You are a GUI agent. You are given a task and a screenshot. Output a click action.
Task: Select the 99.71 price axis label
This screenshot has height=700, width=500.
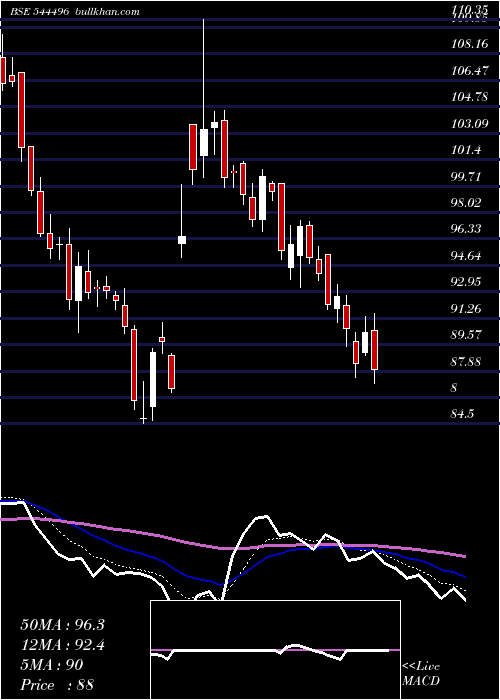click(466, 176)
